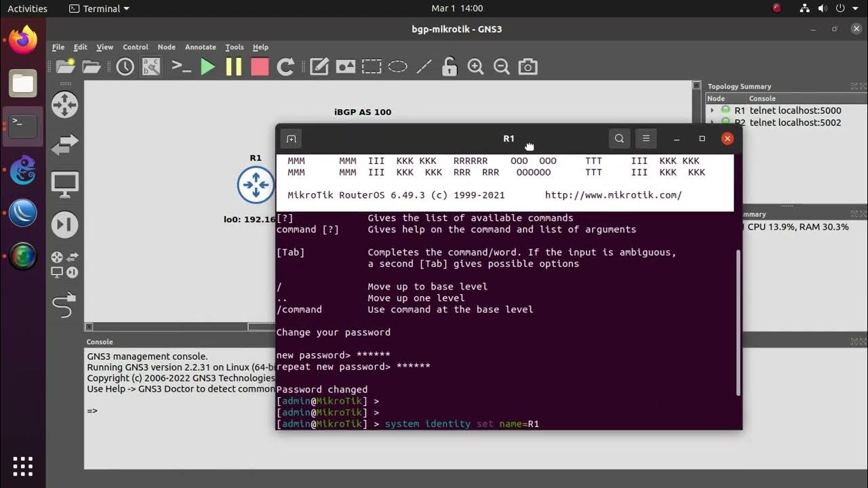The width and height of the screenshot is (868, 488).
Task: Click the Zoom in magnifier icon
Action: (x=475, y=66)
